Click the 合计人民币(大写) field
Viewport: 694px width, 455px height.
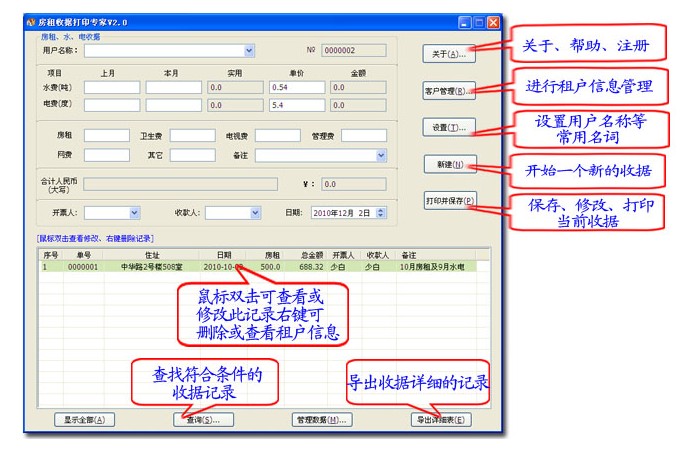tap(181, 184)
